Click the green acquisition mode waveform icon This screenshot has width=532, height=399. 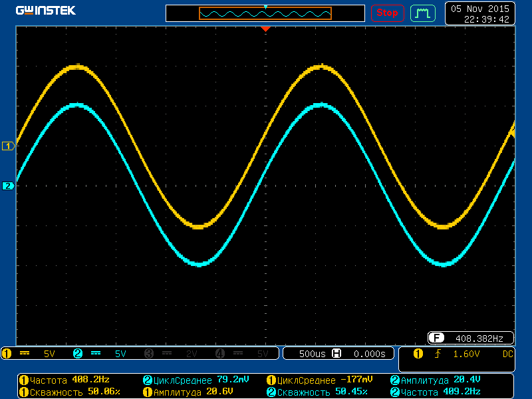click(422, 13)
